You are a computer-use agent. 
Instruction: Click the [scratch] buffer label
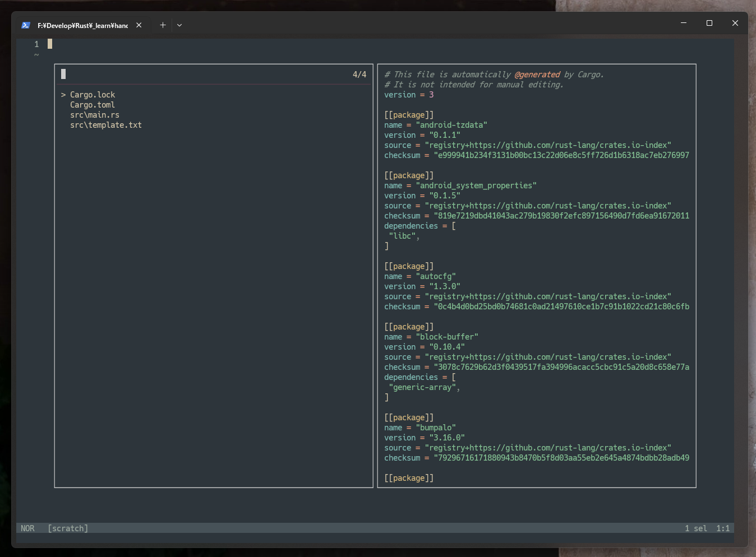[x=68, y=528]
